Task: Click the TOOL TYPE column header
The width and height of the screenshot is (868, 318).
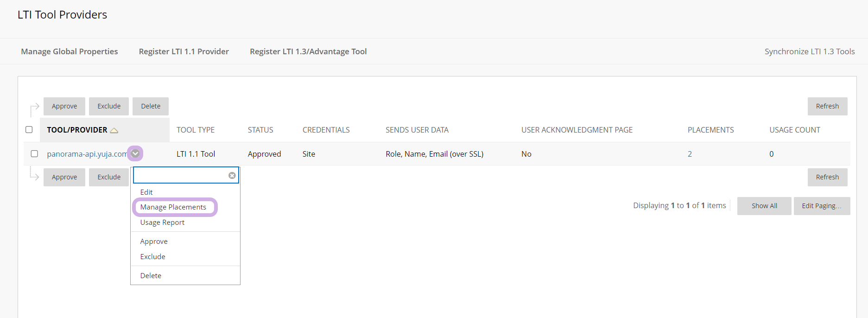Action: (x=196, y=130)
